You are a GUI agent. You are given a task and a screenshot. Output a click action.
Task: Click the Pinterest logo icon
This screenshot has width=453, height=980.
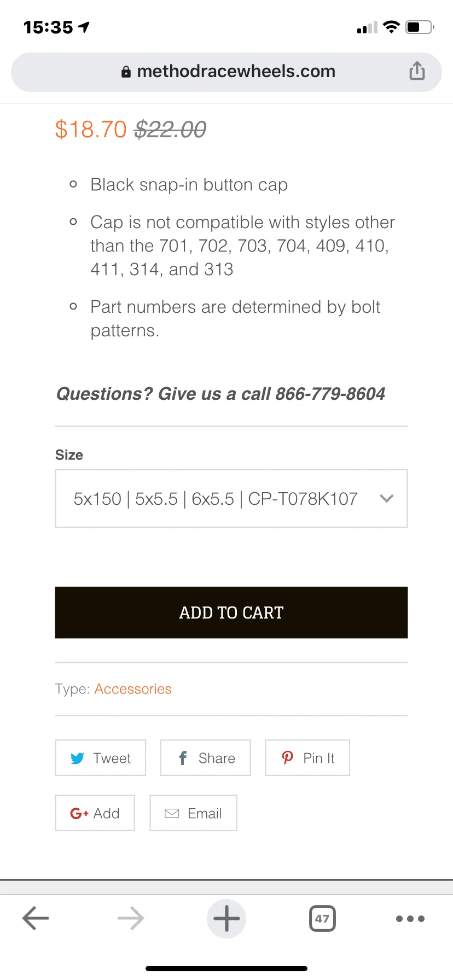287,758
